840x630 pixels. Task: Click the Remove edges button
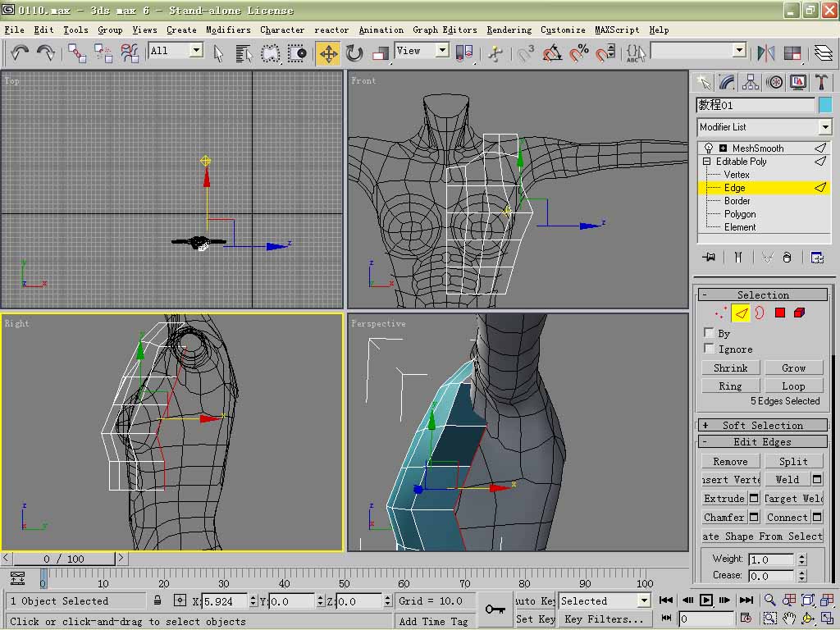click(x=731, y=461)
